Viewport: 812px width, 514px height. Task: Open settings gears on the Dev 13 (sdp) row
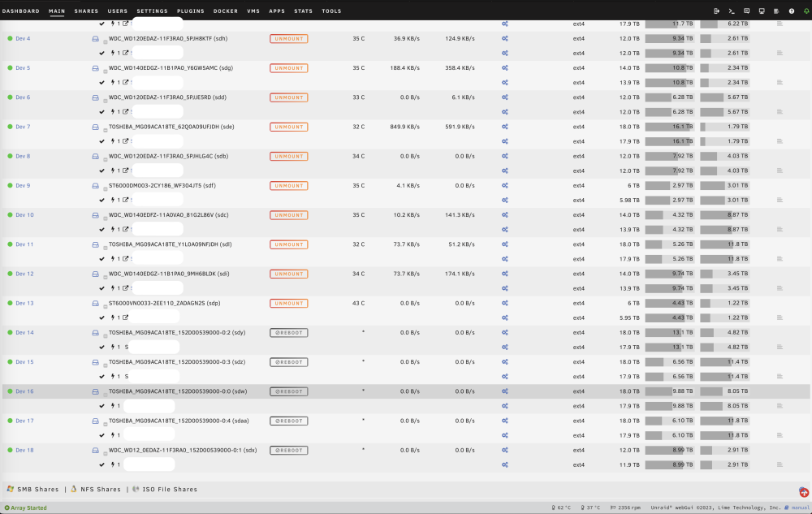point(505,304)
